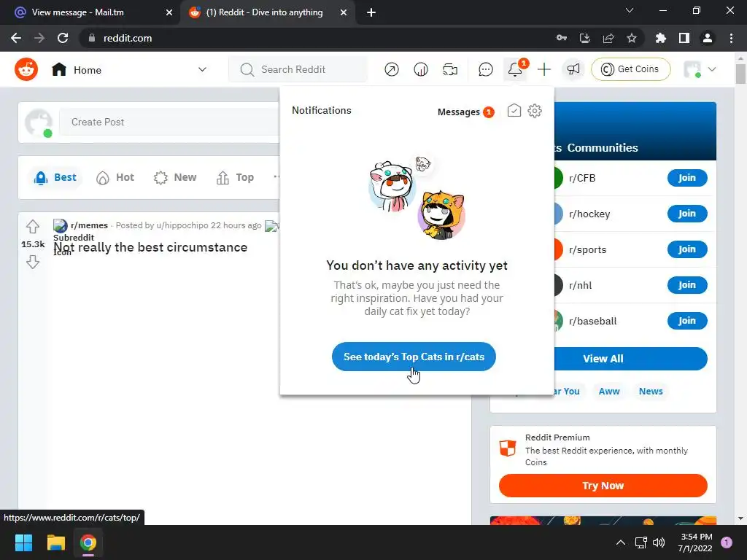Viewport: 747px width, 560px height.
Task: Join the r/sports community
Action: click(687, 249)
